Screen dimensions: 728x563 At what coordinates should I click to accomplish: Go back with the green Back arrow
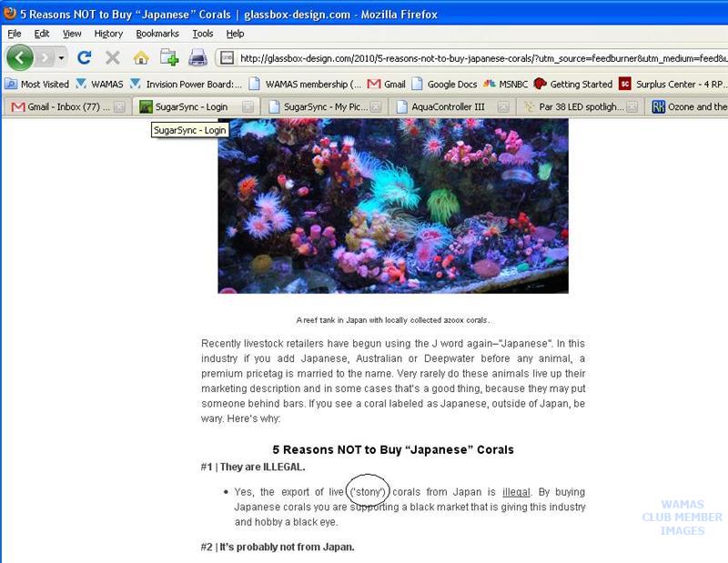tap(19, 57)
